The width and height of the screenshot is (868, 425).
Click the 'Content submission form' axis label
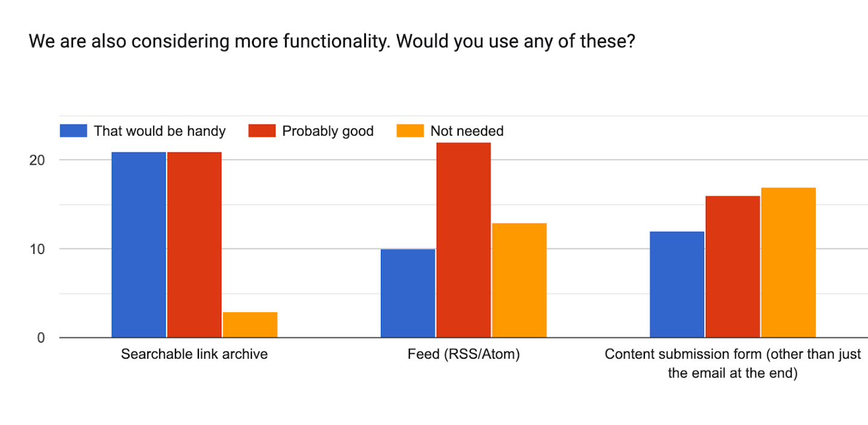pos(732,364)
